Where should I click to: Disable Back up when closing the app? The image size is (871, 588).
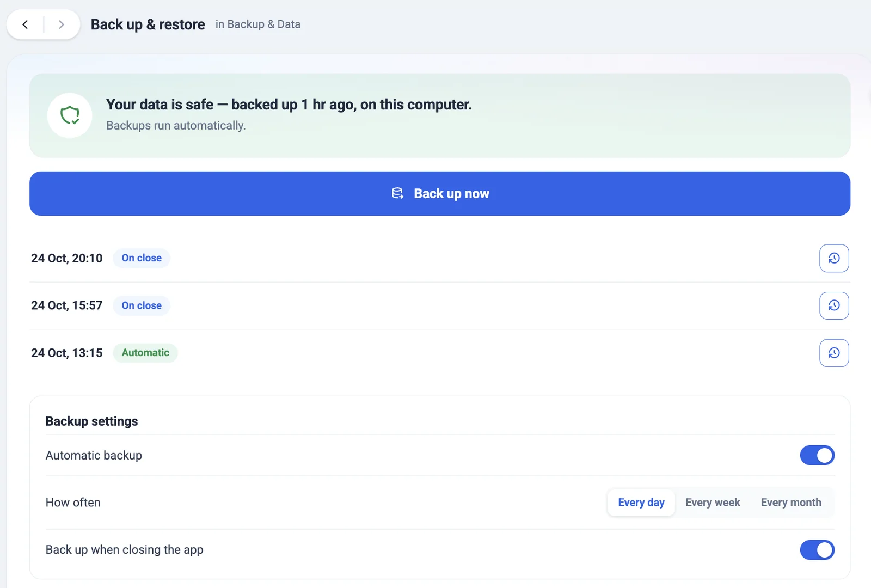point(817,550)
